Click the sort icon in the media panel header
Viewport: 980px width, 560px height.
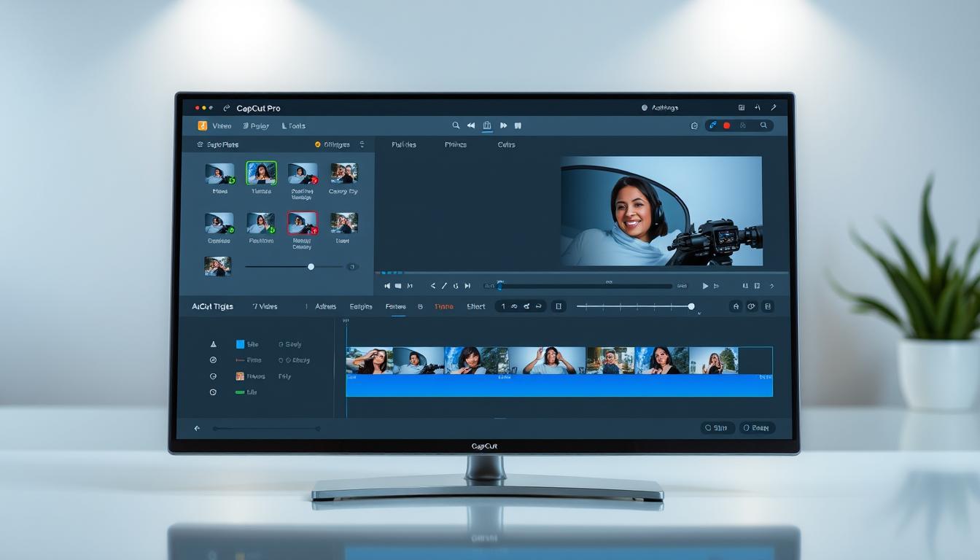point(362,144)
